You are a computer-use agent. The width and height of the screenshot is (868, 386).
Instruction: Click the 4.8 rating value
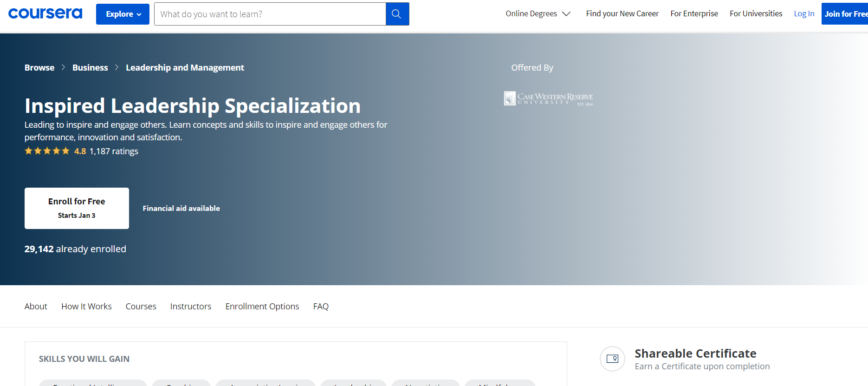point(80,151)
